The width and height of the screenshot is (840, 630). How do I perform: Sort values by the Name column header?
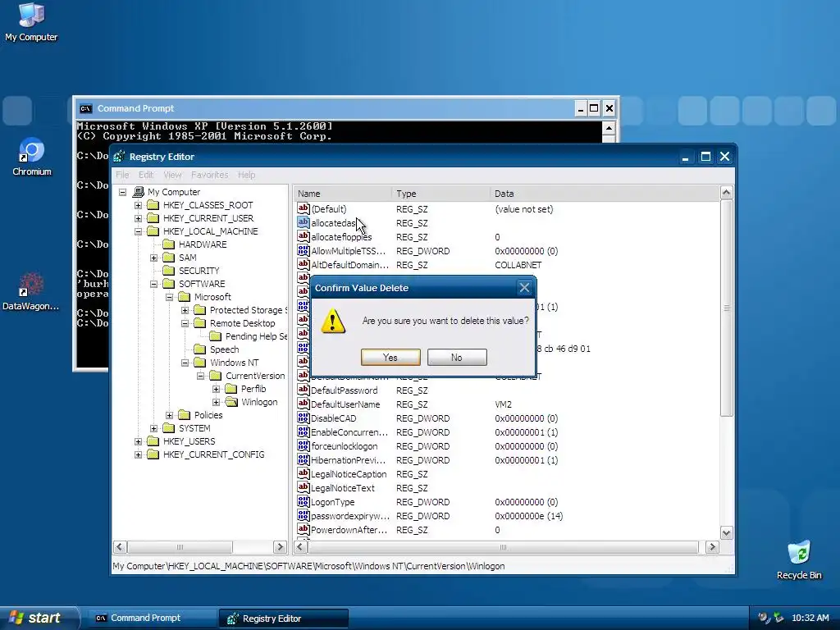343,194
